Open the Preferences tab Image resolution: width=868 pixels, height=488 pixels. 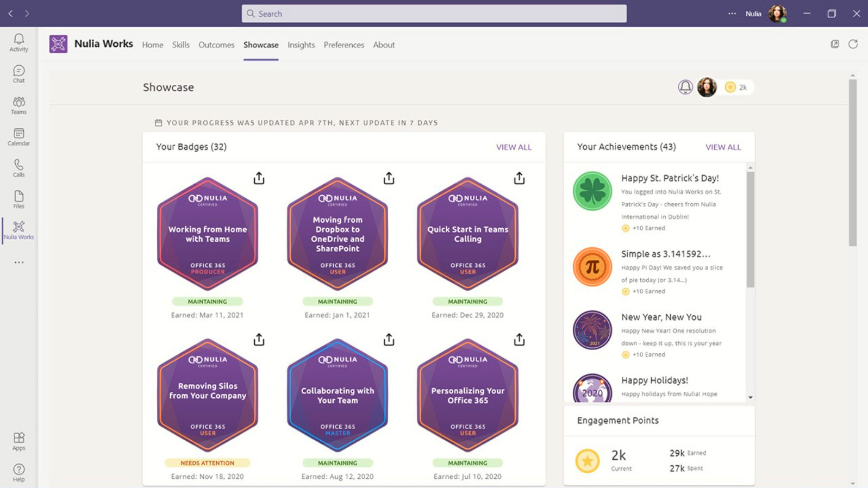point(344,45)
